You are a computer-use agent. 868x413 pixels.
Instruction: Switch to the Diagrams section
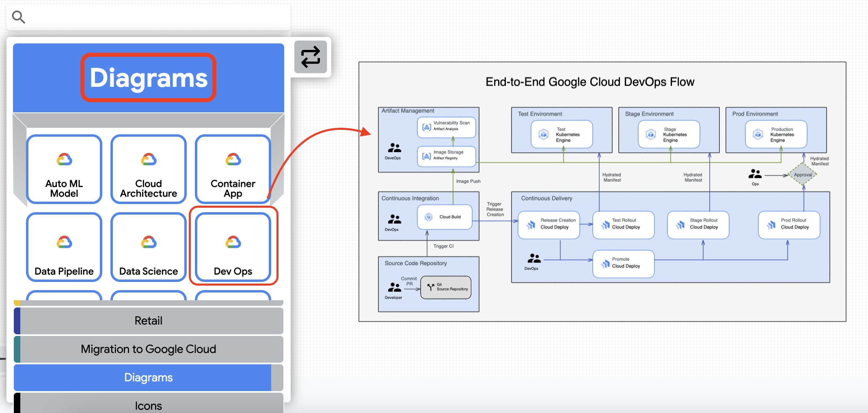click(x=148, y=377)
